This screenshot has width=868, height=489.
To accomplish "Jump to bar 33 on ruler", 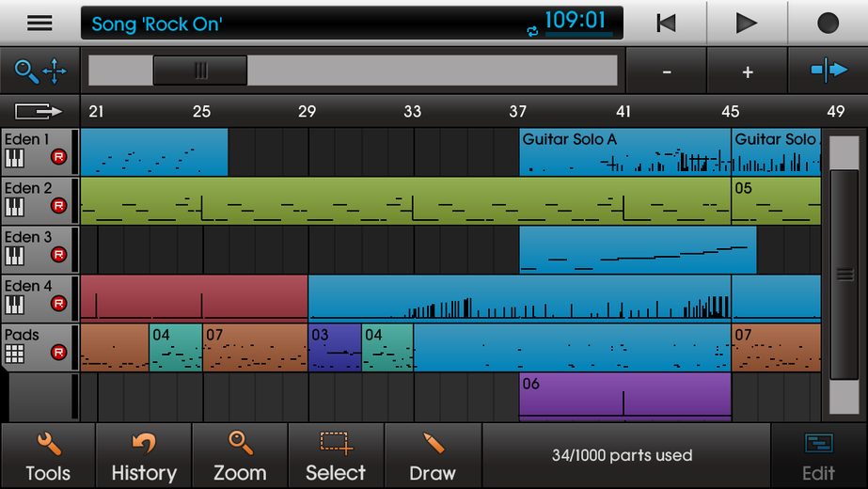I will pos(413,111).
